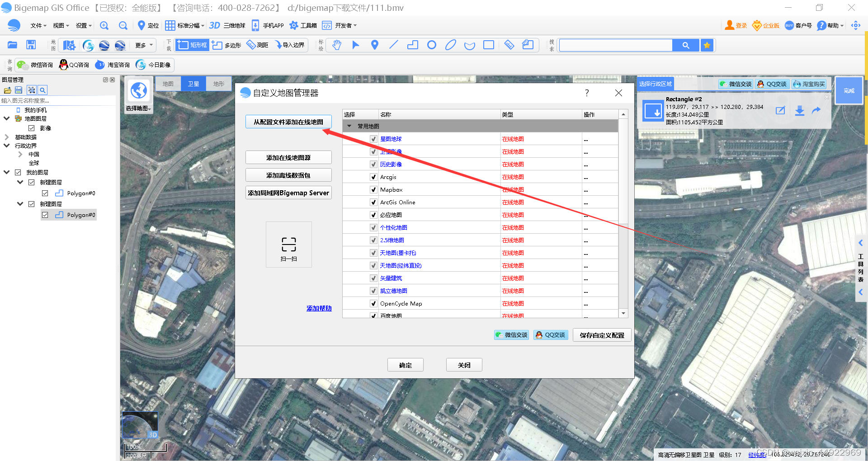Select the pan hand tool in the 标绘 toolbar

(336, 45)
